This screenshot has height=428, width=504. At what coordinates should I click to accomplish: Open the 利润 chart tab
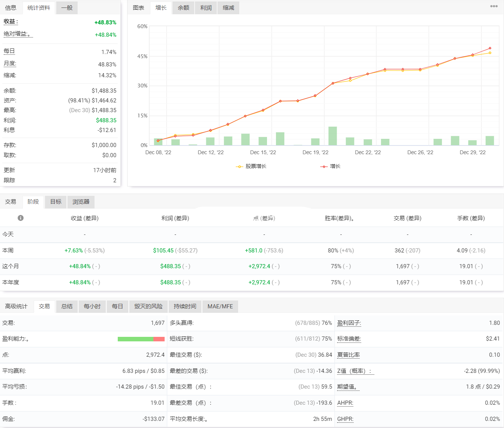(x=206, y=8)
